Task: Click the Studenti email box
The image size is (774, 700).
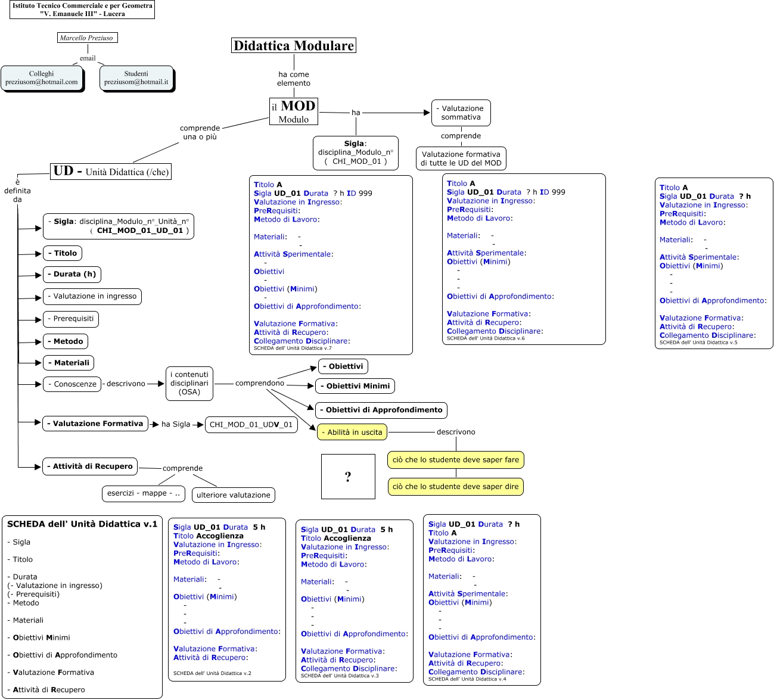Action: coord(136,78)
